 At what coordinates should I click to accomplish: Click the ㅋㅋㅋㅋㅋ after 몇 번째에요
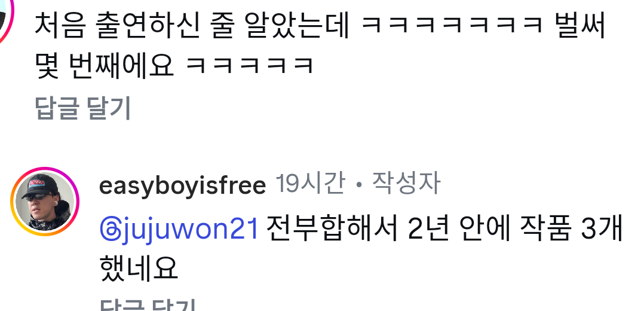pos(250,66)
